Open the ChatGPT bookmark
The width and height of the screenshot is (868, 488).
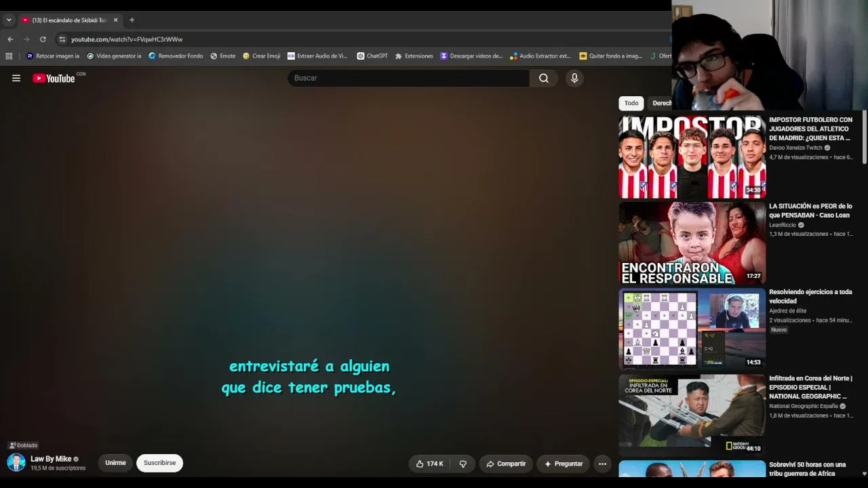click(x=372, y=56)
